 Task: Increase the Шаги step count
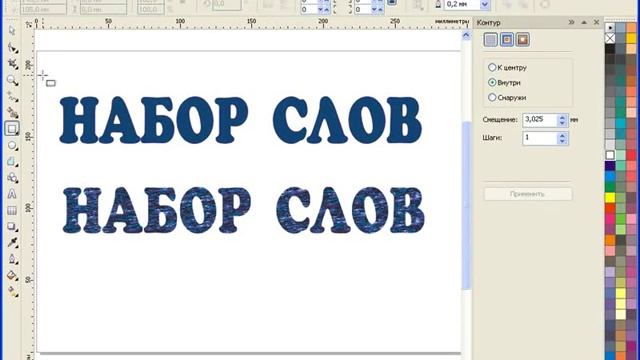coord(562,136)
